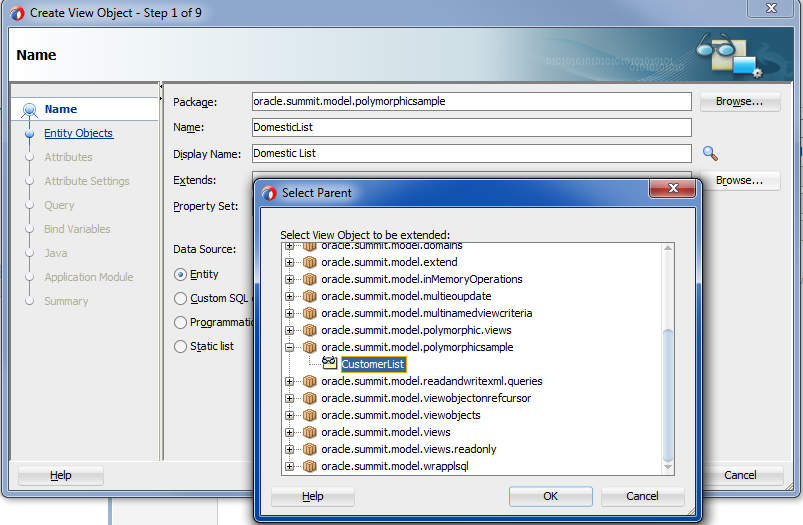
Task: Click the magnifier icon beside Display Name
Action: [710, 153]
